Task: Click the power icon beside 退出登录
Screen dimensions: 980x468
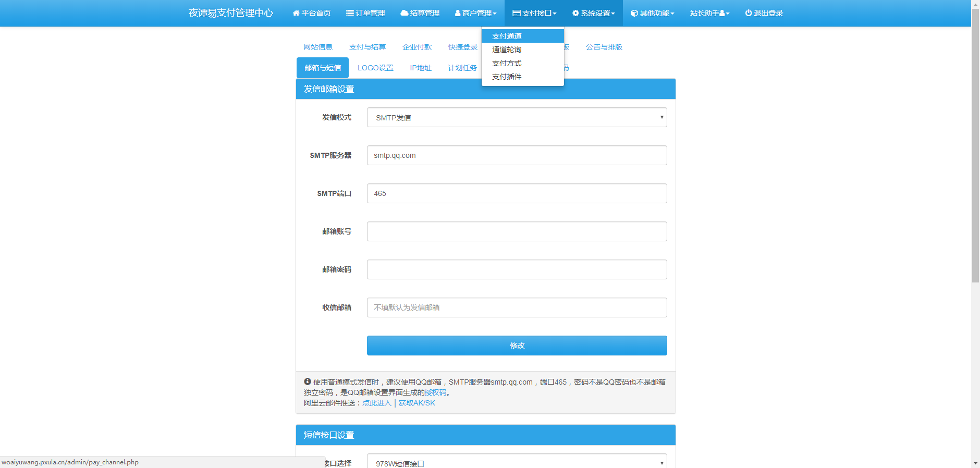Action: pos(749,13)
